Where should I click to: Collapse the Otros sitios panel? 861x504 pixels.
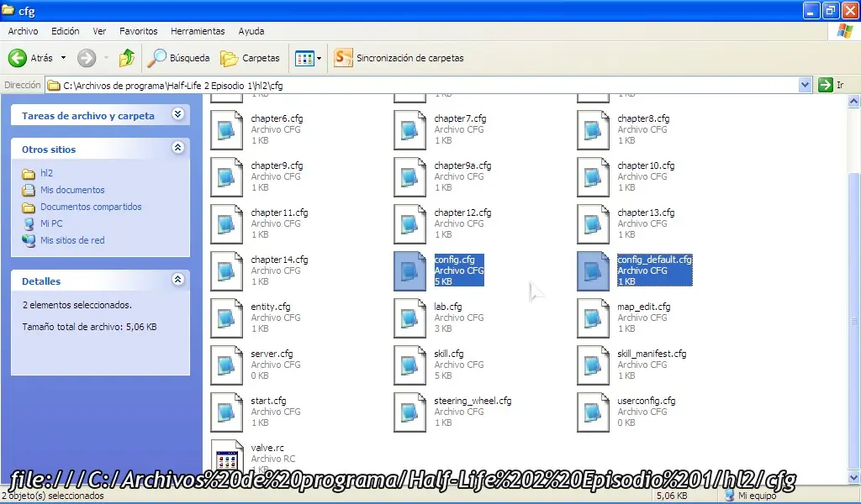(177, 148)
